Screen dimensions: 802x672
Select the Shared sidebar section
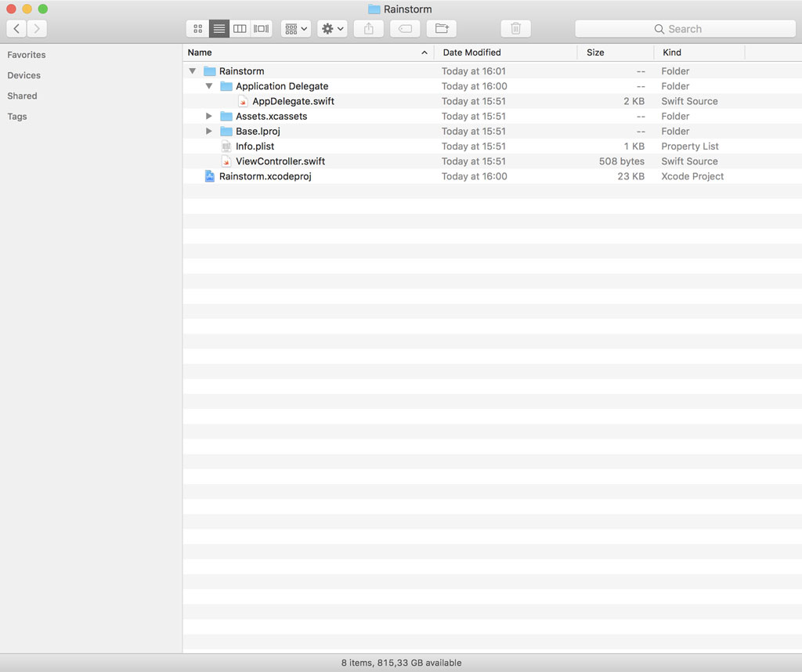click(x=21, y=96)
